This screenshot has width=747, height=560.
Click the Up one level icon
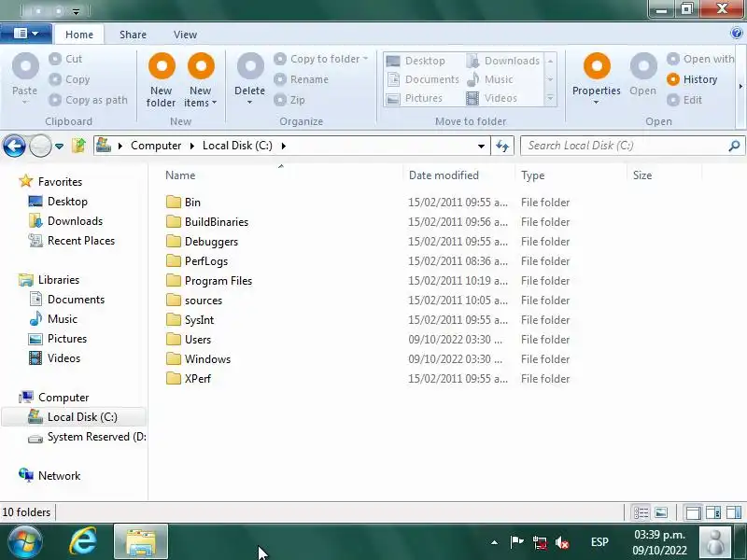pyautogui.click(x=79, y=146)
